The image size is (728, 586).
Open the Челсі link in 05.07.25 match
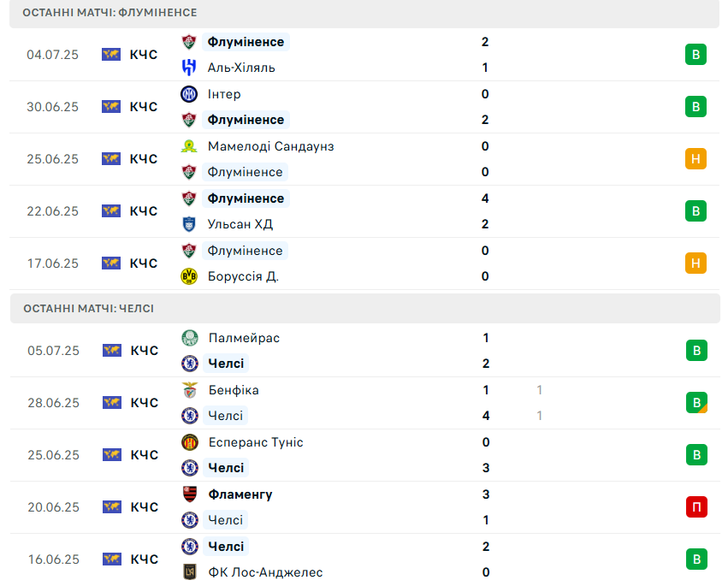point(226,363)
